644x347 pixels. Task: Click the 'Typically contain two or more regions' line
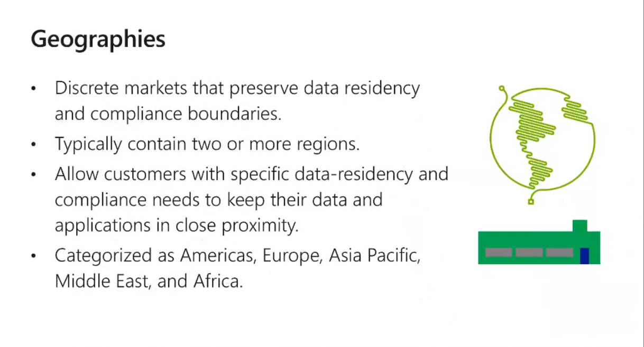point(207,144)
